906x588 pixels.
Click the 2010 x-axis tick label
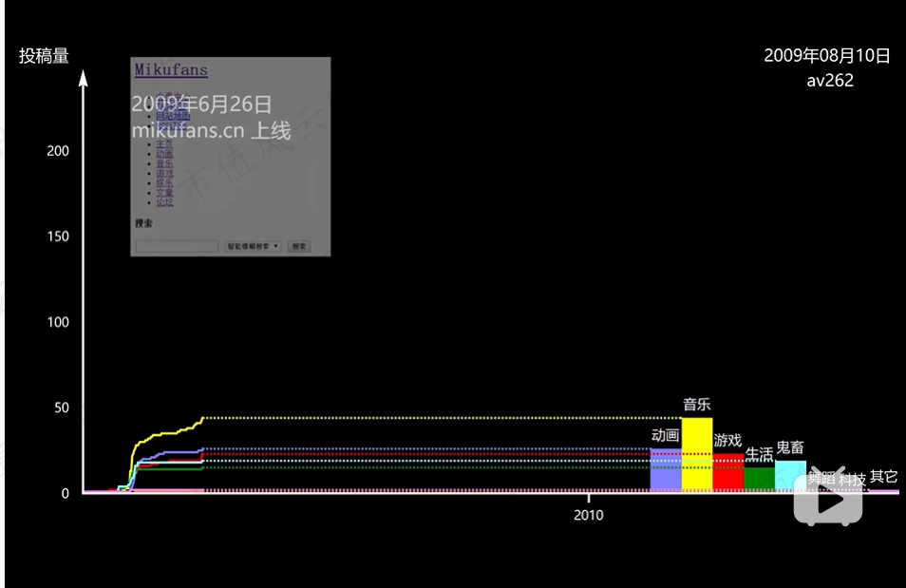(x=589, y=515)
